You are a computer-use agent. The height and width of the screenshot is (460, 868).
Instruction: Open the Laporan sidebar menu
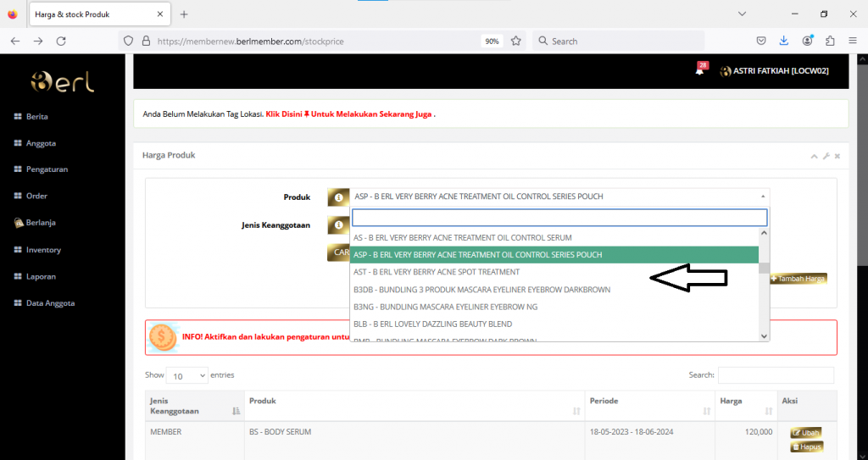pyautogui.click(x=42, y=276)
